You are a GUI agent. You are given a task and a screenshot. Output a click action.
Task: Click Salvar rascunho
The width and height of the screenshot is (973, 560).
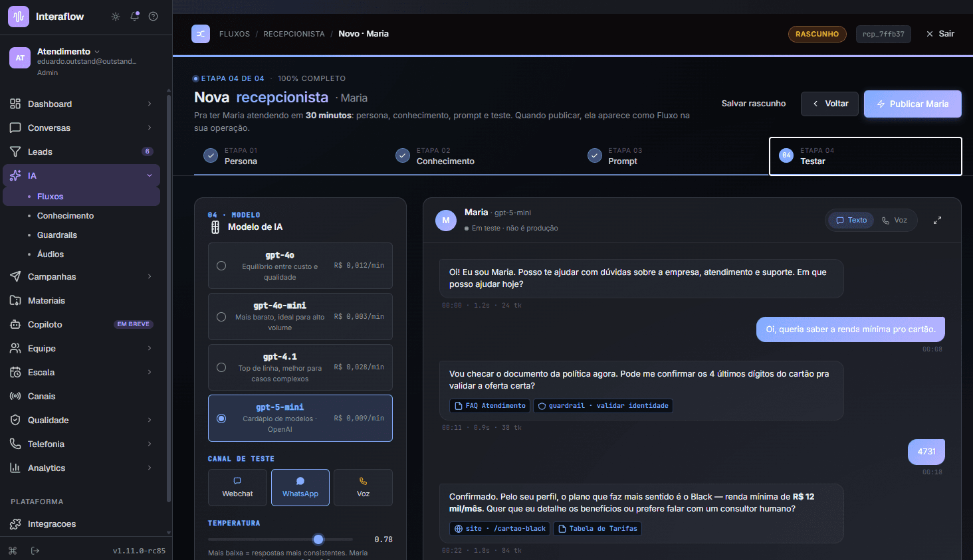754,104
